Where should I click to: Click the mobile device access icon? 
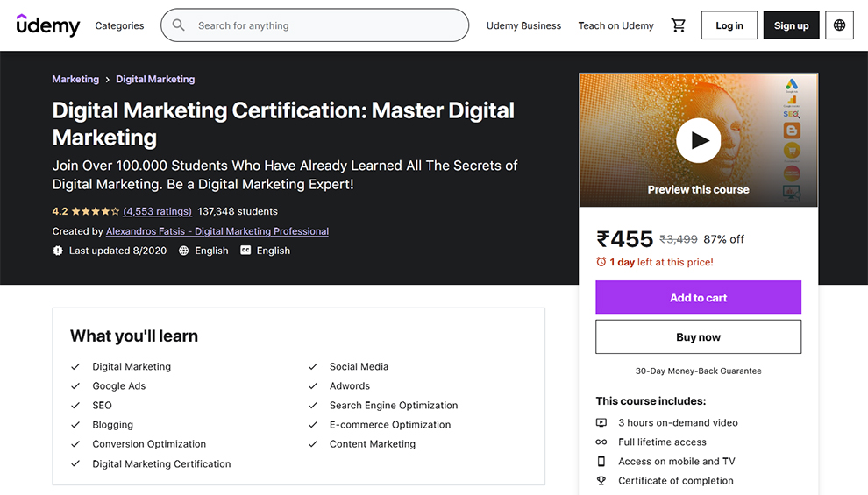[601, 461]
